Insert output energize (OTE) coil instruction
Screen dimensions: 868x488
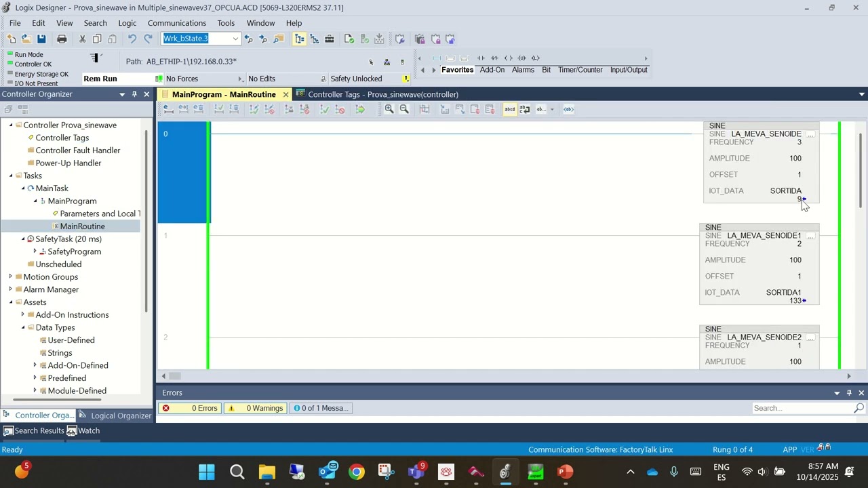click(508, 58)
